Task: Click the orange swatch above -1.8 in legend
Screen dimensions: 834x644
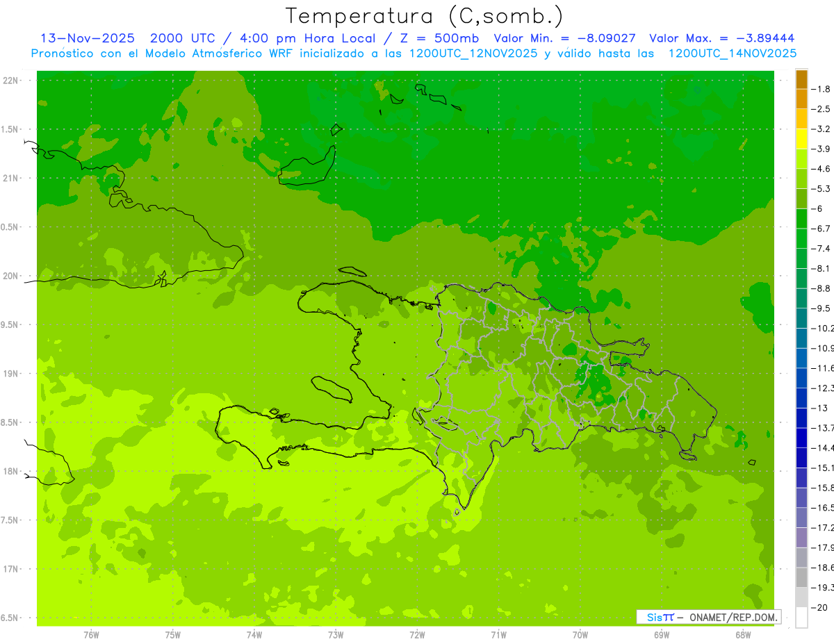Action: pos(801,79)
